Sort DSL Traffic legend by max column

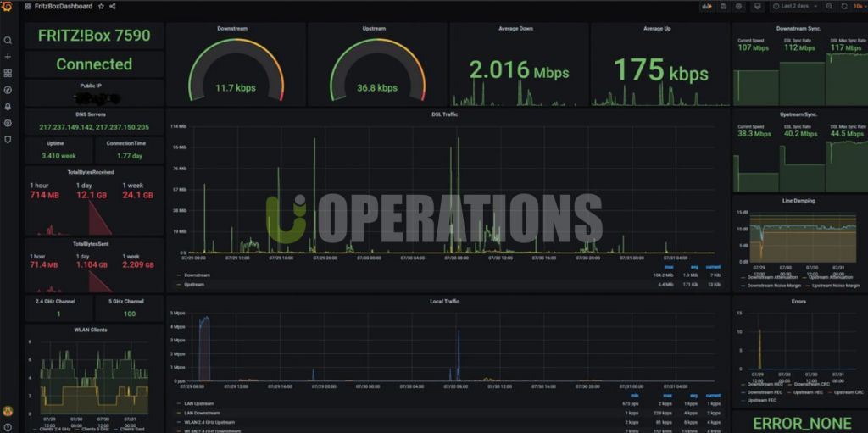coord(670,266)
